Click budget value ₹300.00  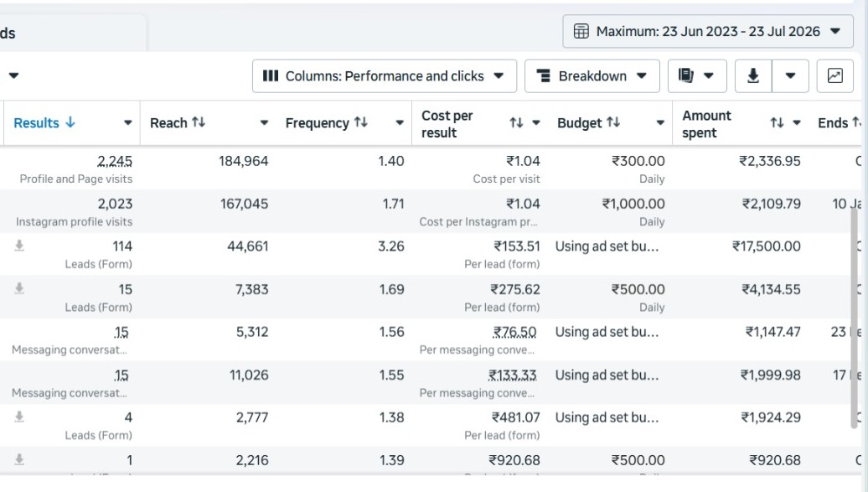[x=638, y=161]
